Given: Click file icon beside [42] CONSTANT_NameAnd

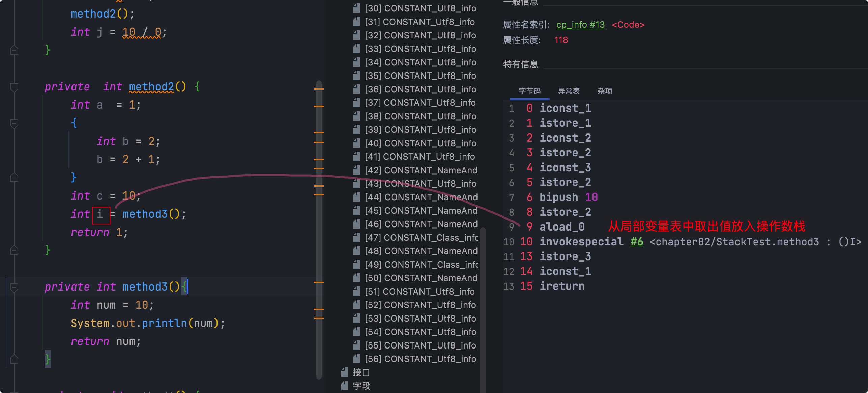Looking at the screenshot, I should coord(356,170).
